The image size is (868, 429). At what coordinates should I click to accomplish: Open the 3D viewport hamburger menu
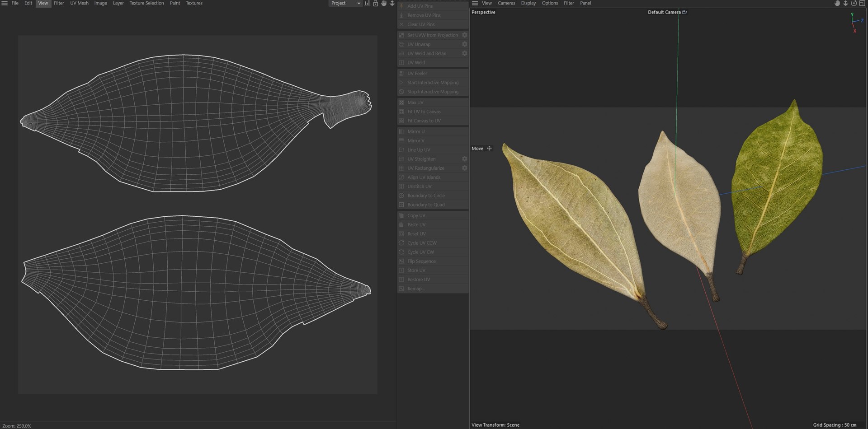coord(475,3)
